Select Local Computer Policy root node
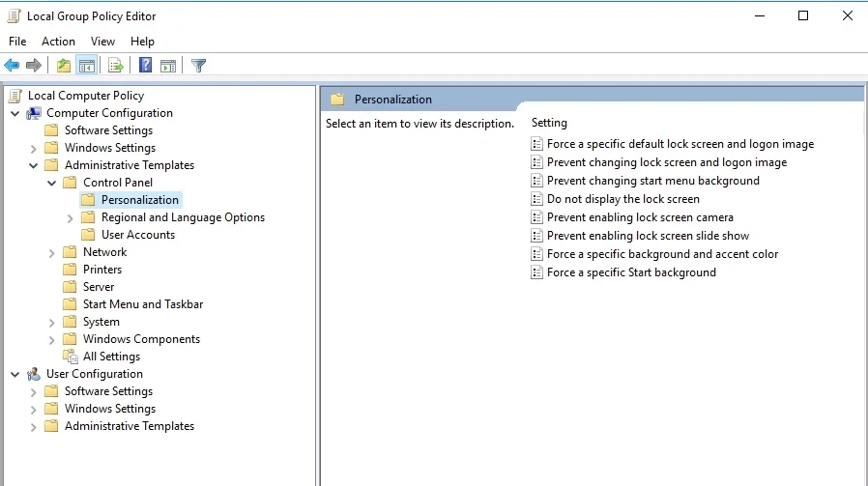Screen dimensions: 868x486 tap(86, 96)
